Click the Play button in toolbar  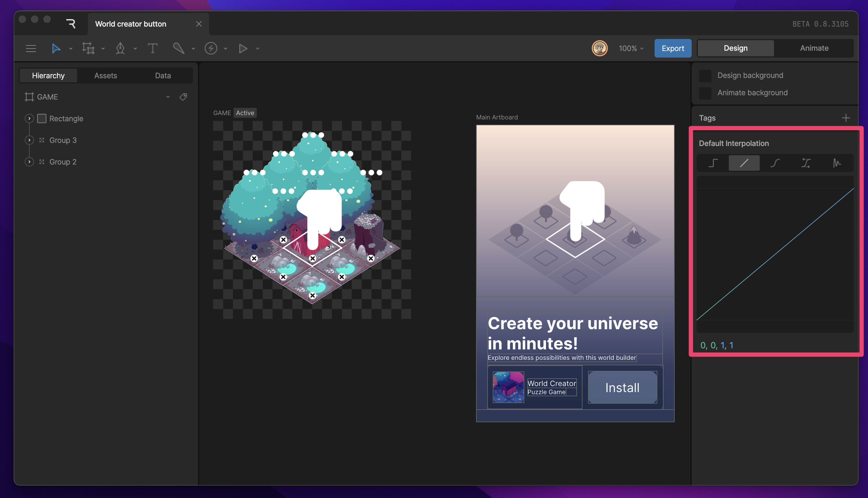(x=243, y=48)
